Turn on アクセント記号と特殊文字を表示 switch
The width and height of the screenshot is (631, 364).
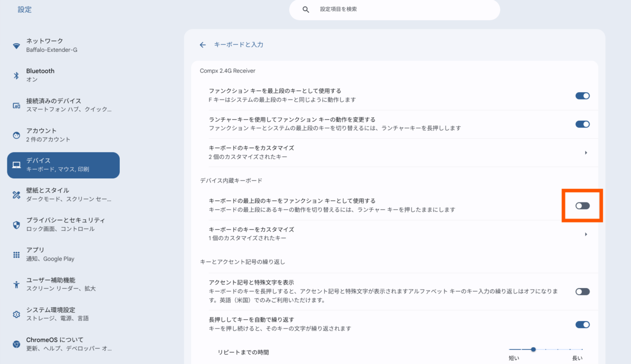point(582,292)
